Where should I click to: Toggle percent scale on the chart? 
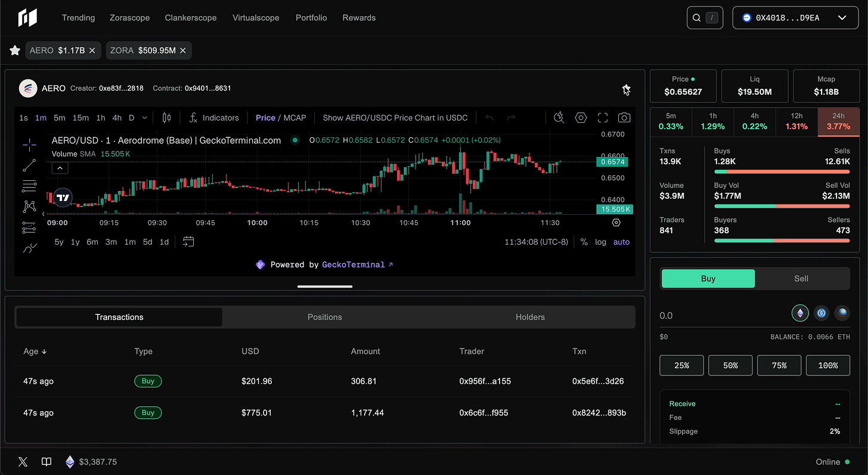(584, 242)
